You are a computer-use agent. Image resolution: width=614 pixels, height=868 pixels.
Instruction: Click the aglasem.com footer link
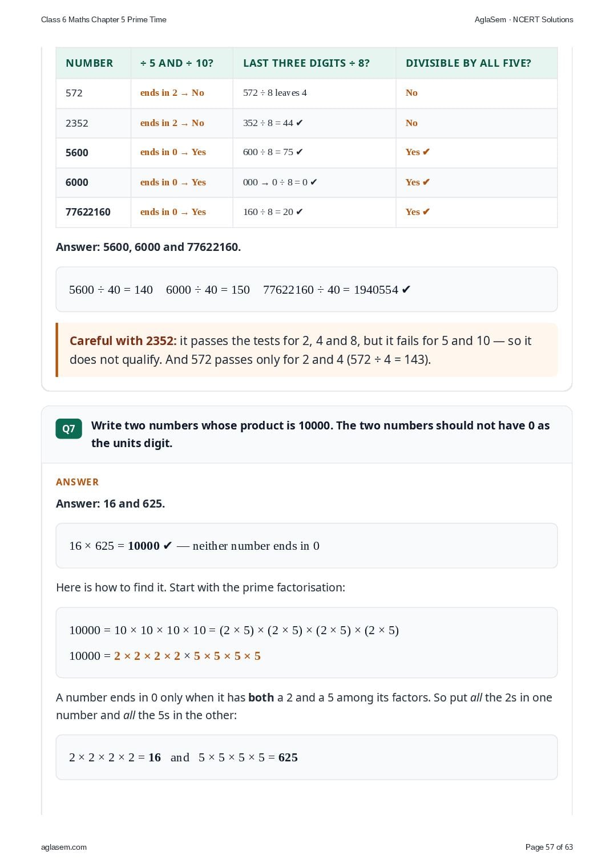(64, 847)
